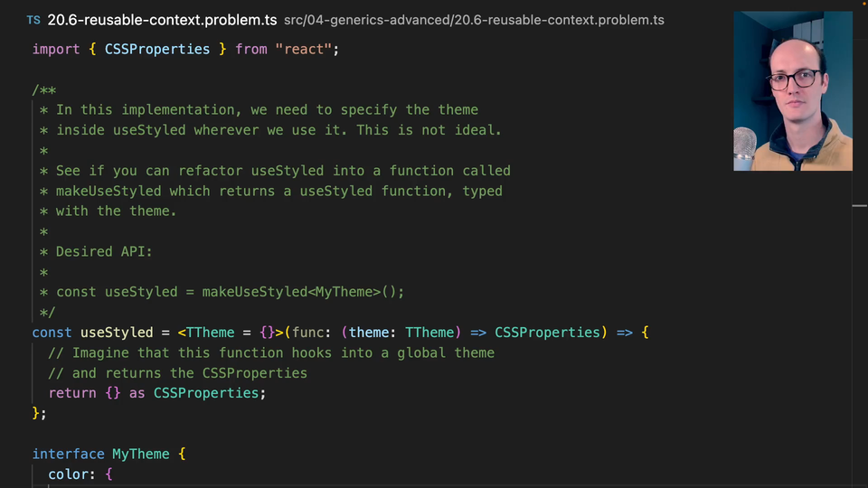This screenshot has height=488, width=868.
Task: Click the return keyword
Action: (72, 393)
